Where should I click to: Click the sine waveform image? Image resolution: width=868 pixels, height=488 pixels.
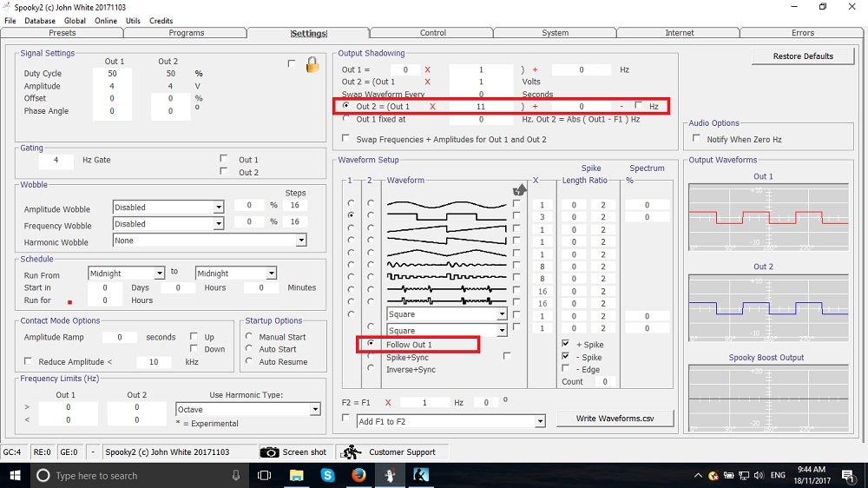pyautogui.click(x=446, y=204)
